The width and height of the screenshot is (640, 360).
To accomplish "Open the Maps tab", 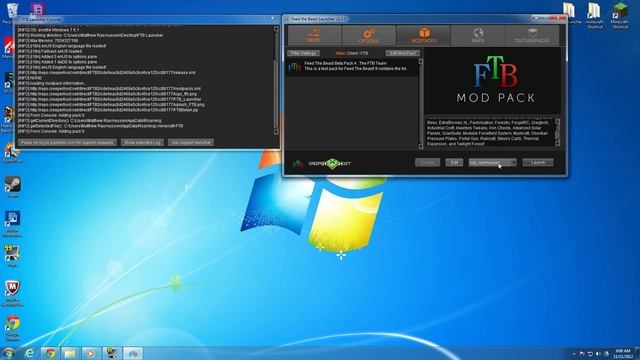I will 478,36.
